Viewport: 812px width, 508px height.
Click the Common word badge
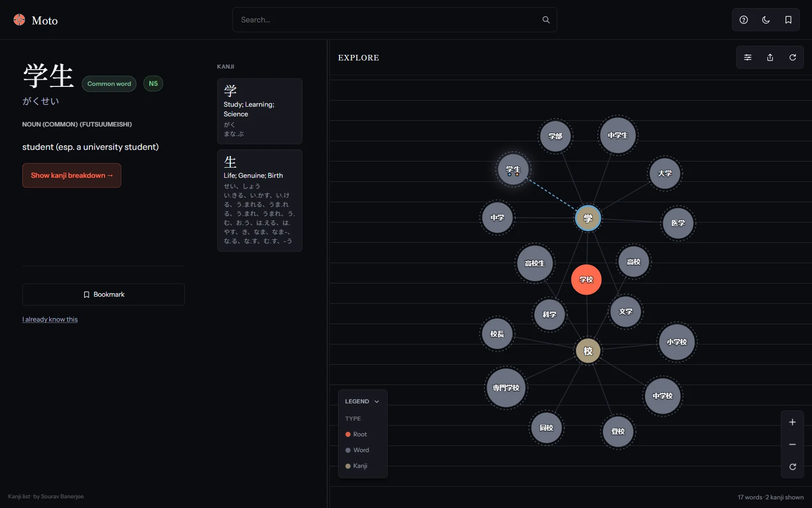[109, 84]
